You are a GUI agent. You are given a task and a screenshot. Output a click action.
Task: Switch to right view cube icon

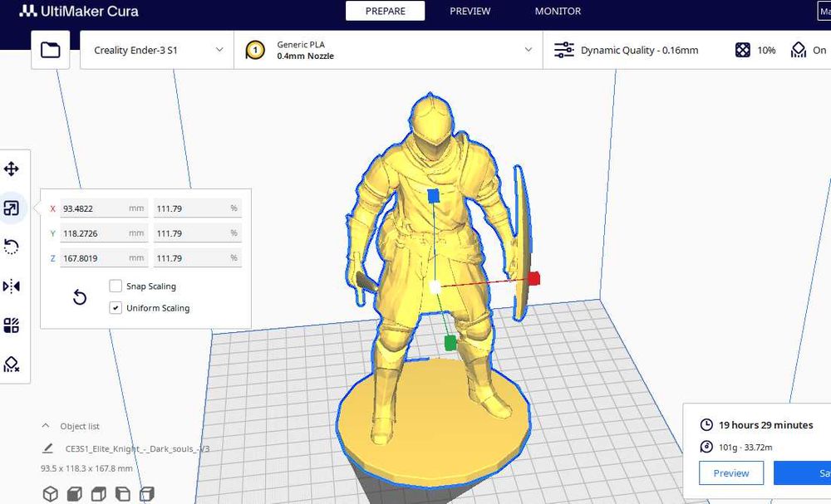(147, 493)
